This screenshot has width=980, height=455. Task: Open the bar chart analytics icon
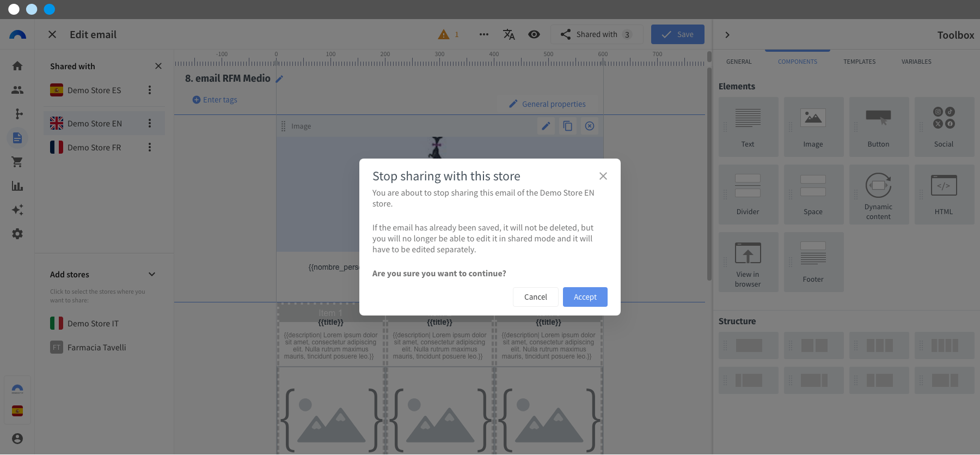(17, 186)
